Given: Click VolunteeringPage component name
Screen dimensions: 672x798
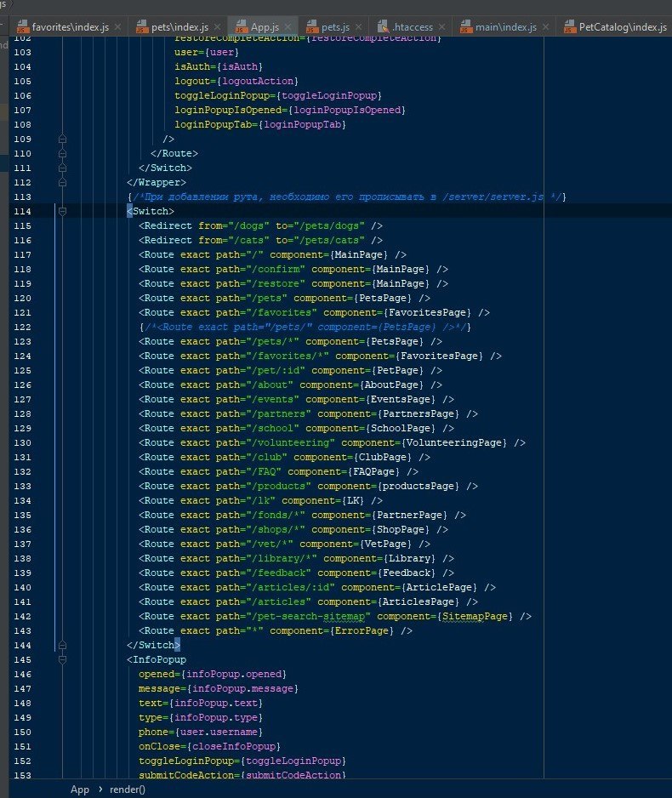Looking at the screenshot, I should (453, 442).
